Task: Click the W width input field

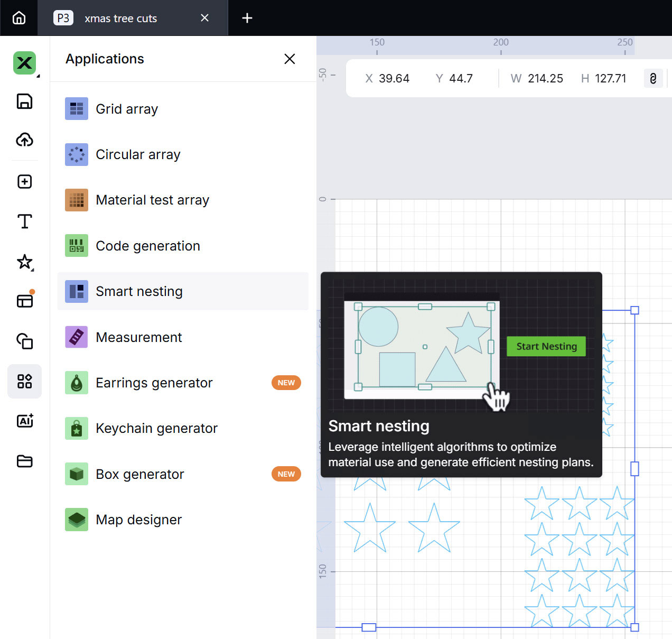Action: click(545, 78)
